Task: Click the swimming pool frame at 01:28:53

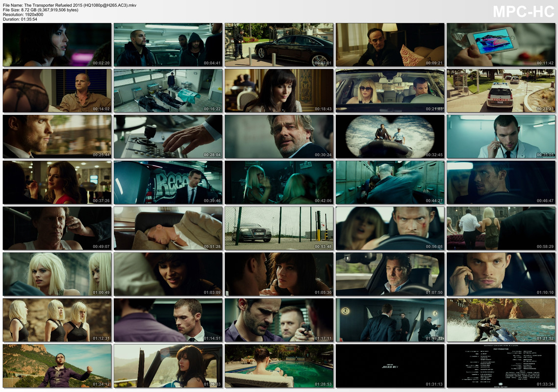Action: [279, 366]
